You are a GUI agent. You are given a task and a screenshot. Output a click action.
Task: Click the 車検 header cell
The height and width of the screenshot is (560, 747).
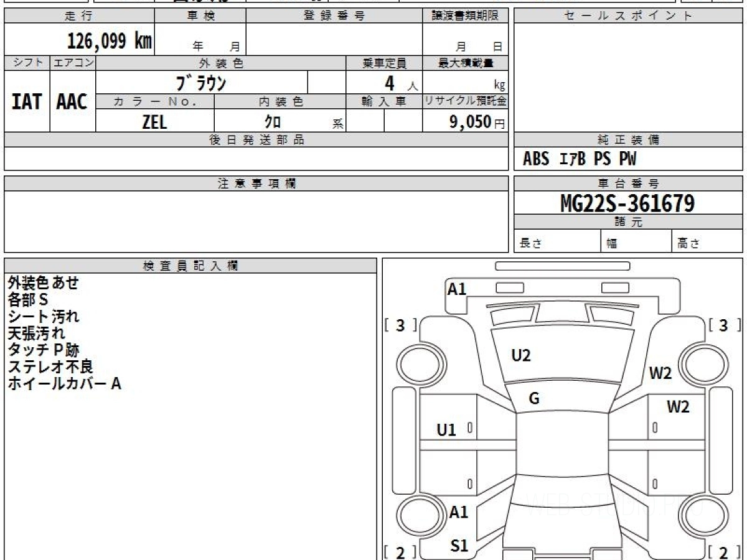(200, 16)
